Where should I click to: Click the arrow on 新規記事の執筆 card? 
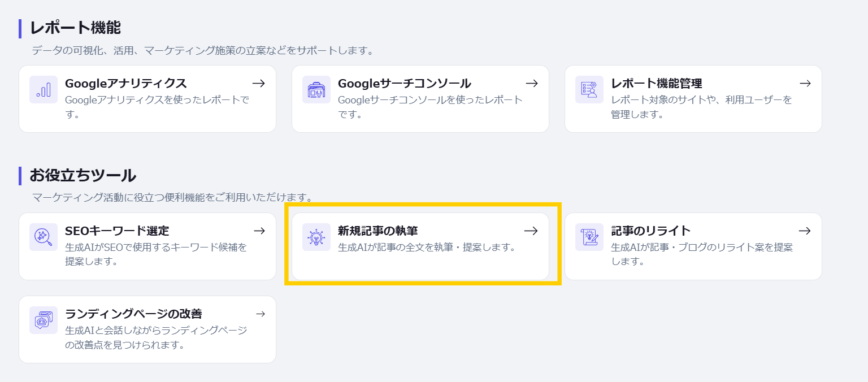pos(531,231)
